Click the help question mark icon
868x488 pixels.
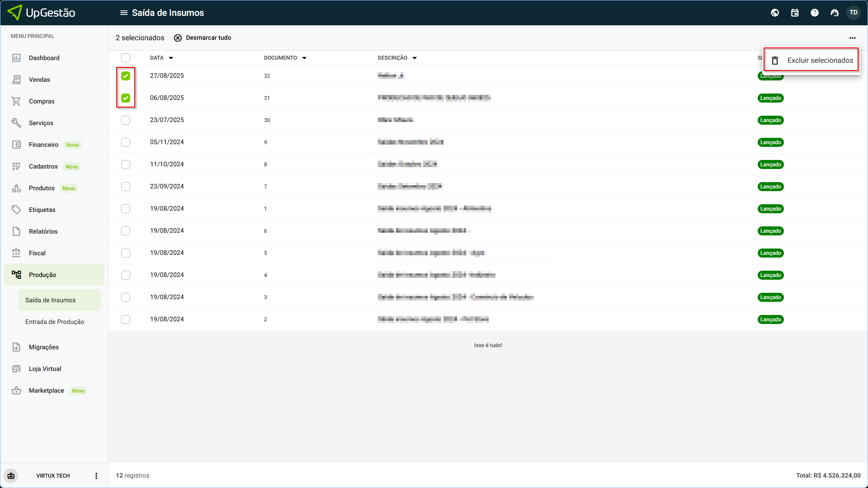(x=815, y=13)
